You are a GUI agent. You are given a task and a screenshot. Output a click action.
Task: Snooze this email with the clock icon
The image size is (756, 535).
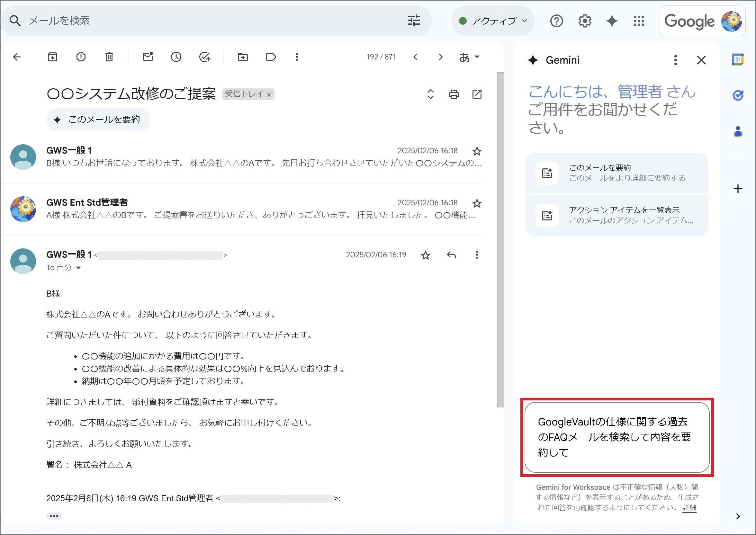click(x=176, y=57)
